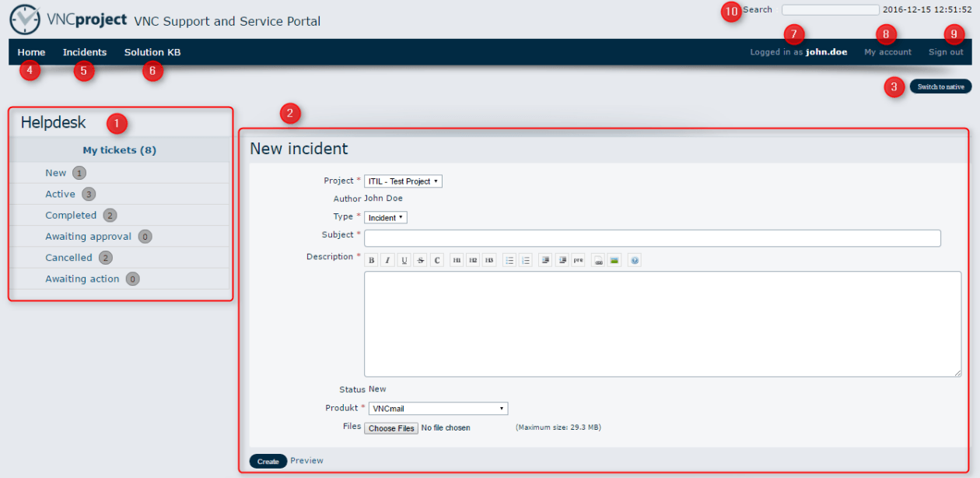The image size is (980, 478).
Task: Open the Produkt dropdown set to VNCmail
Action: pyautogui.click(x=438, y=409)
